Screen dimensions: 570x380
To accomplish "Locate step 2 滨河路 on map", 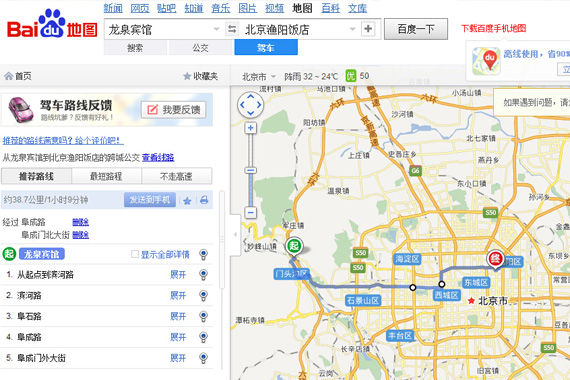I will 204,296.
